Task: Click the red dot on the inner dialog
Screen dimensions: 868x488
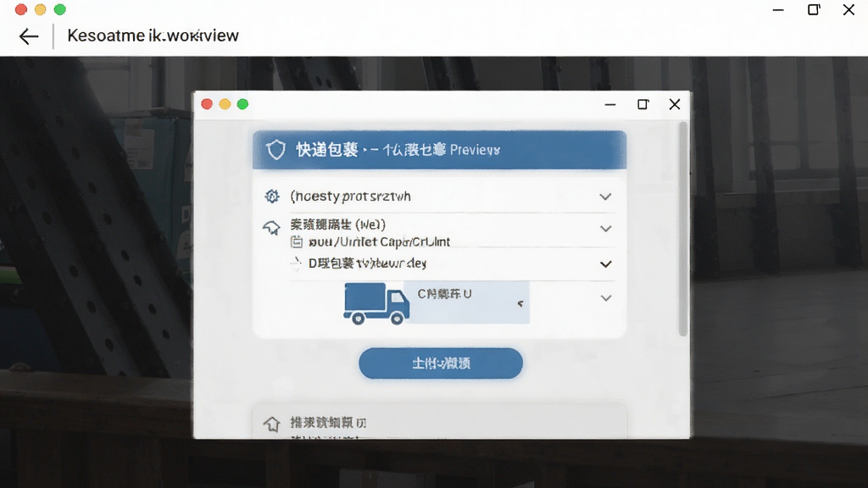Action: [x=207, y=104]
